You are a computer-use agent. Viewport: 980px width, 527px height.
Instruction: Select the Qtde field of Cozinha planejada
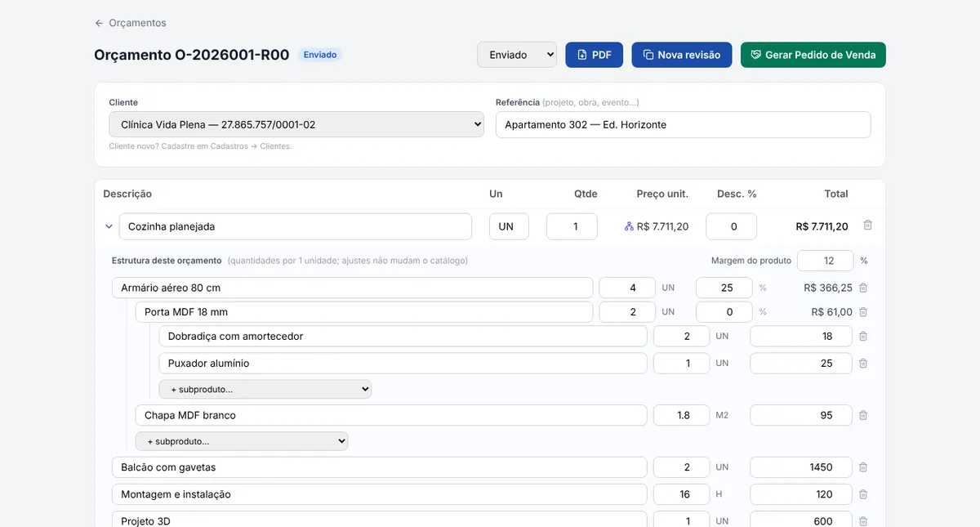tap(572, 226)
